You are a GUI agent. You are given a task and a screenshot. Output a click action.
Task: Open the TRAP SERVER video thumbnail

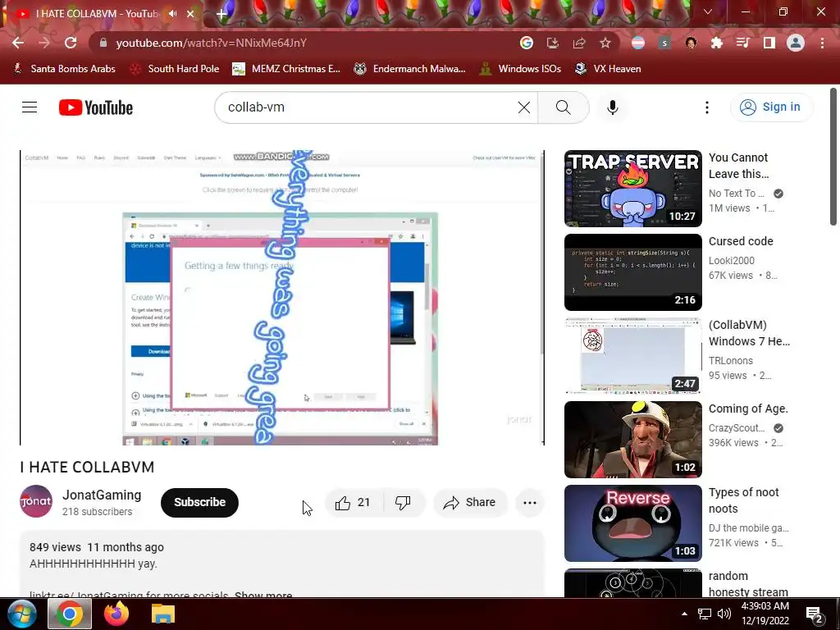(632, 189)
